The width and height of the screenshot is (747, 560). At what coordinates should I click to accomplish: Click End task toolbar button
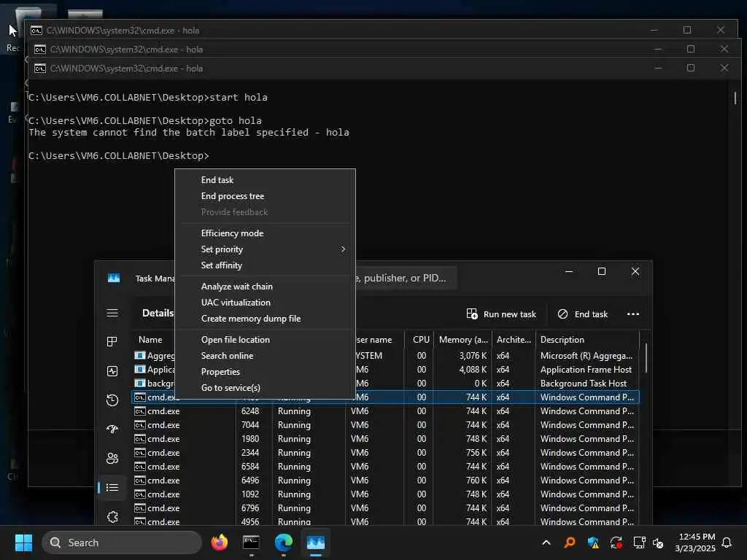[583, 314]
